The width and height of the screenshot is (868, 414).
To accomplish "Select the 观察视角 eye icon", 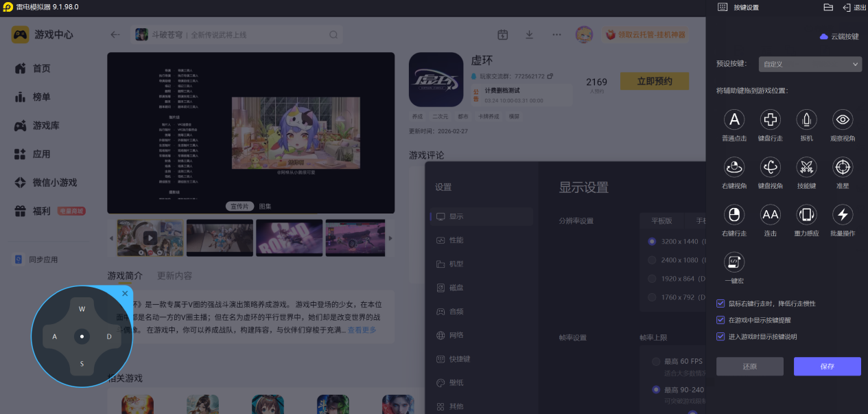I will (843, 119).
